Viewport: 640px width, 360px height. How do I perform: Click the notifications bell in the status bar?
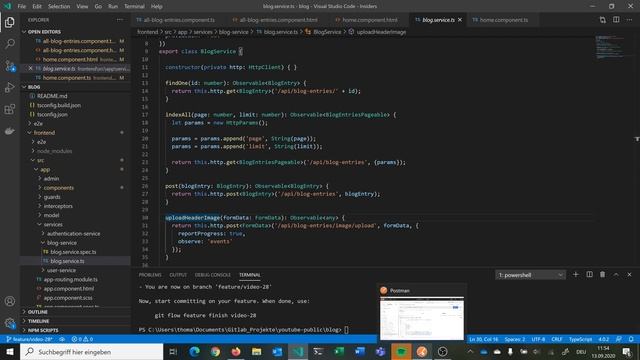(631, 339)
